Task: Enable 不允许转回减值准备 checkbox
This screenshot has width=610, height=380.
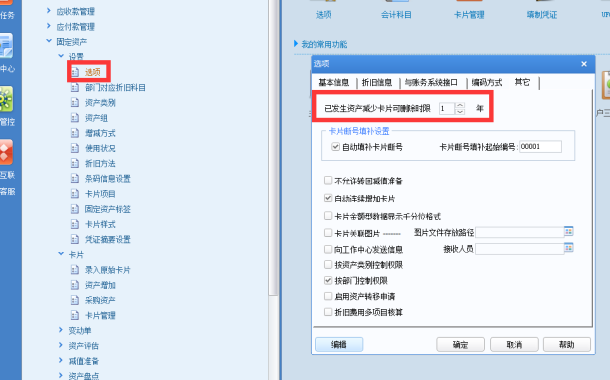Action: click(x=328, y=180)
